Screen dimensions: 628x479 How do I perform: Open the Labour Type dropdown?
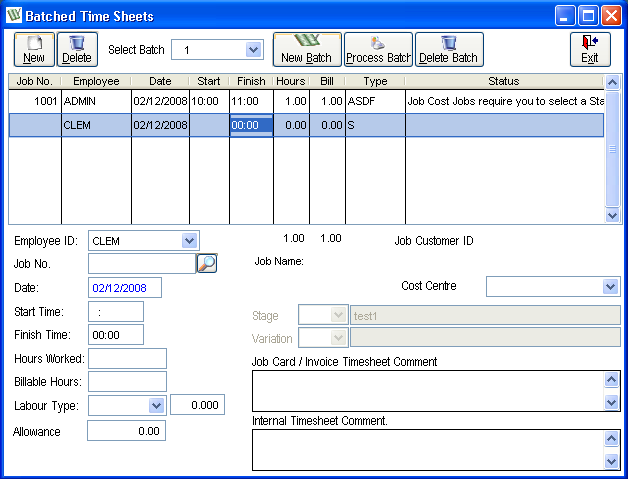coord(156,405)
